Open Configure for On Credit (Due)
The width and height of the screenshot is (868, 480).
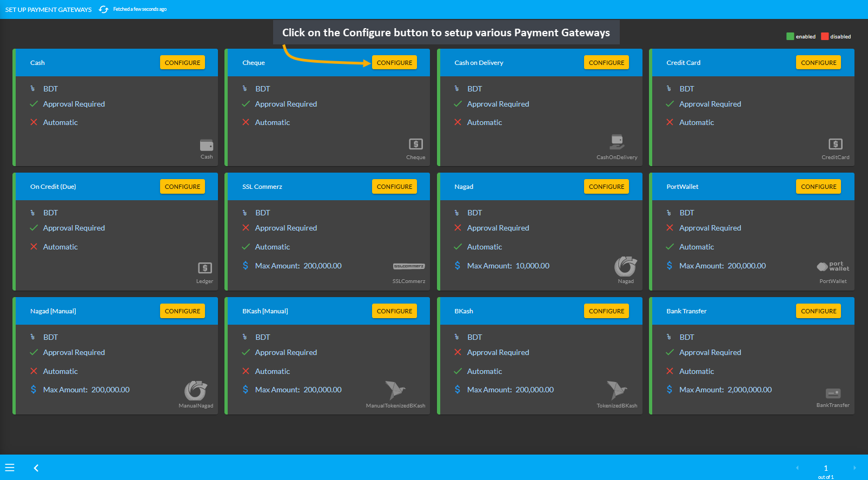pyautogui.click(x=182, y=187)
